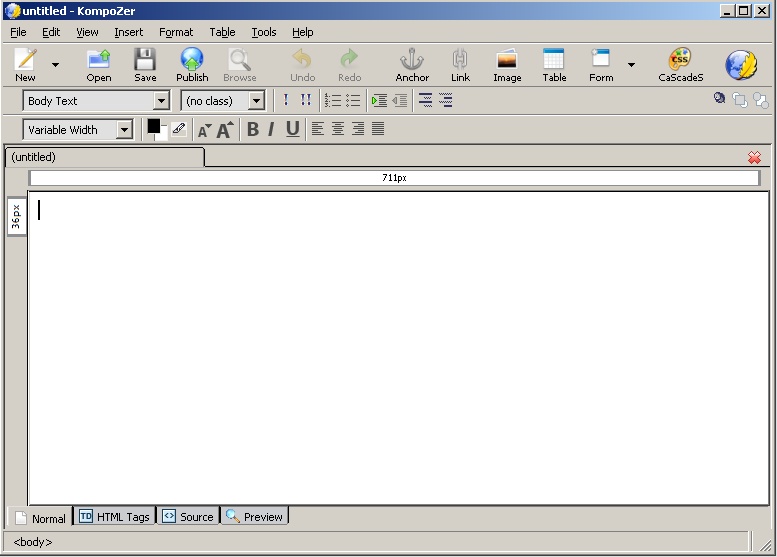Click the Table toolbar icon

click(554, 60)
